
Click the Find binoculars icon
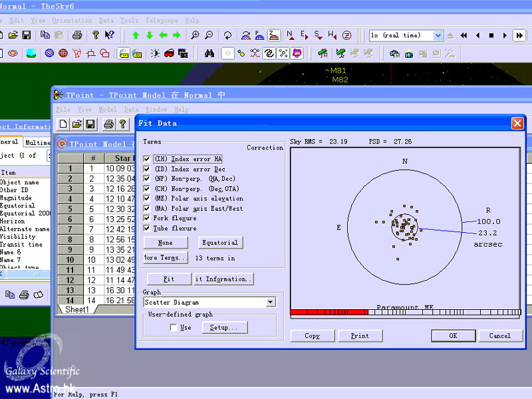[209, 53]
